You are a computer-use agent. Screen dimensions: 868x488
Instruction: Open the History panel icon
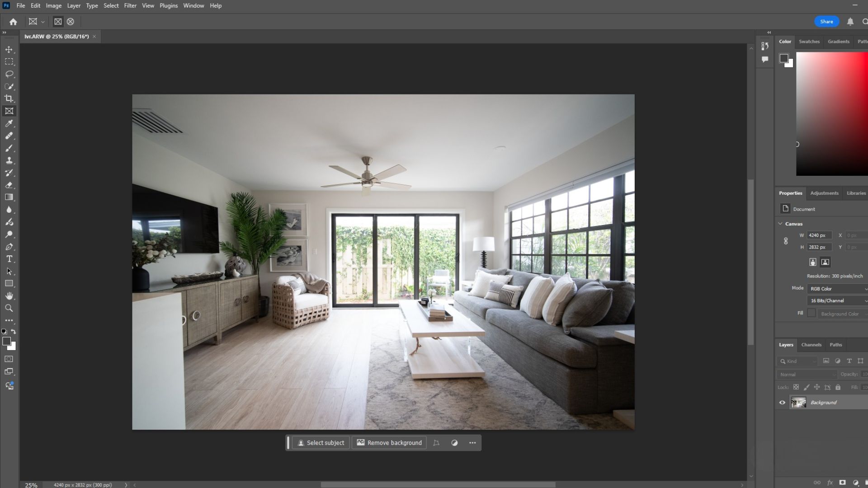765,46
